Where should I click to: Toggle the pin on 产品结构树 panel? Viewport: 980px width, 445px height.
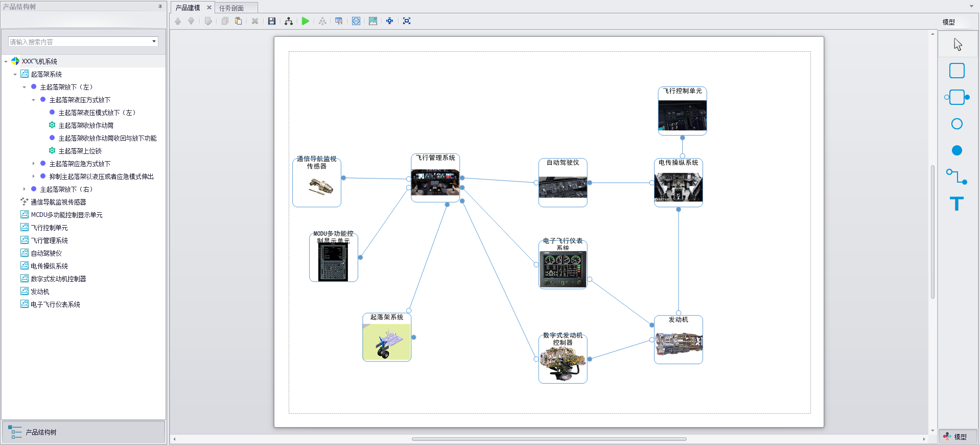(160, 7)
